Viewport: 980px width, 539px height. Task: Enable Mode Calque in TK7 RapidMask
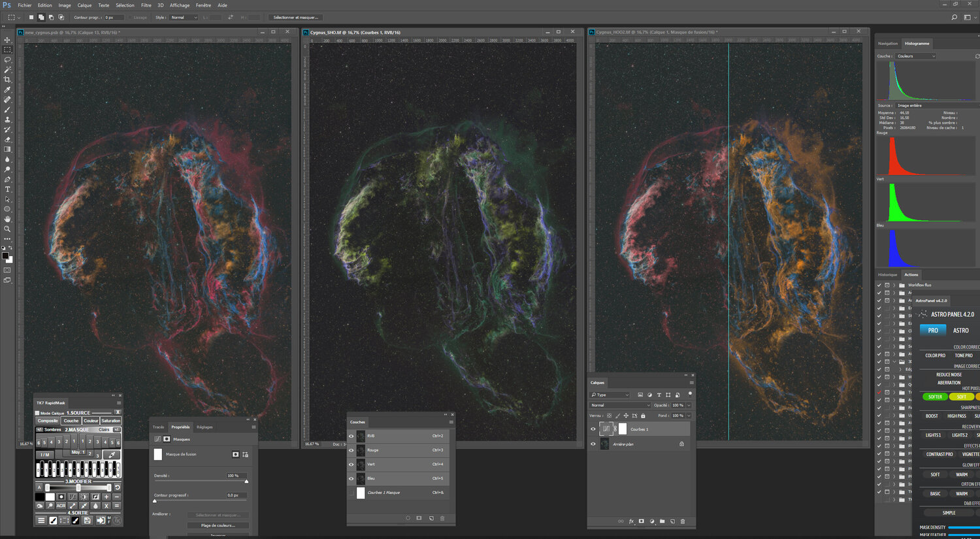(37, 412)
